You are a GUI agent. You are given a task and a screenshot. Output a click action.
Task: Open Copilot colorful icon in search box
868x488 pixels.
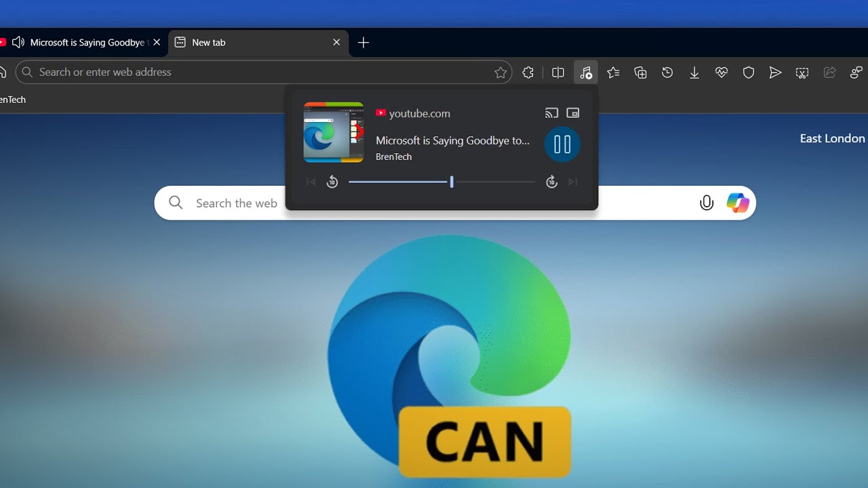(738, 203)
